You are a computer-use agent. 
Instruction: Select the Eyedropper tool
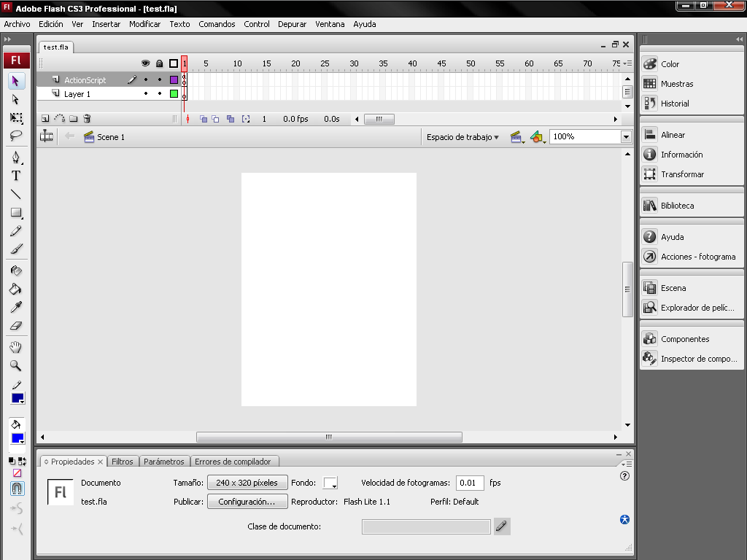[16, 307]
